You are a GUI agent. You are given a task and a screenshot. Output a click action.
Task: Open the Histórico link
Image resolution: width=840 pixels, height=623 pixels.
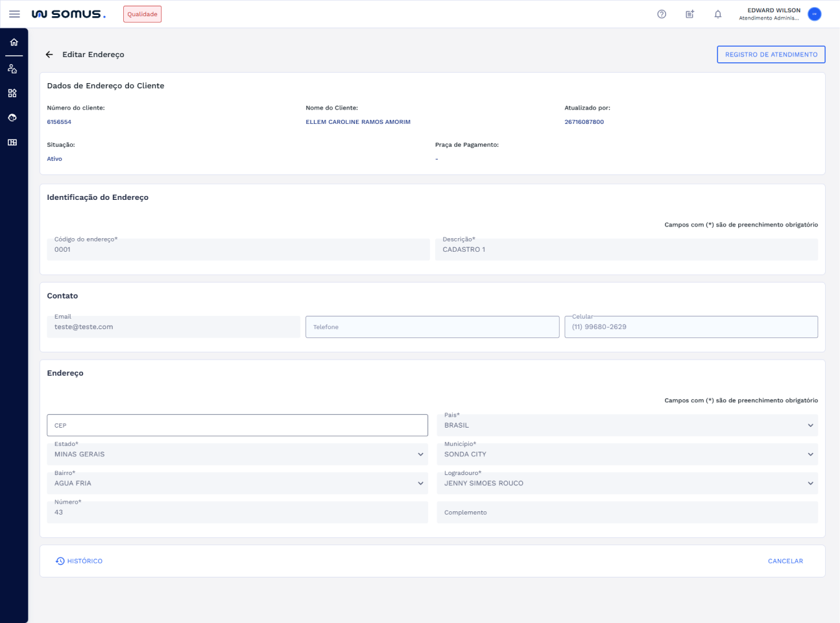tap(79, 561)
